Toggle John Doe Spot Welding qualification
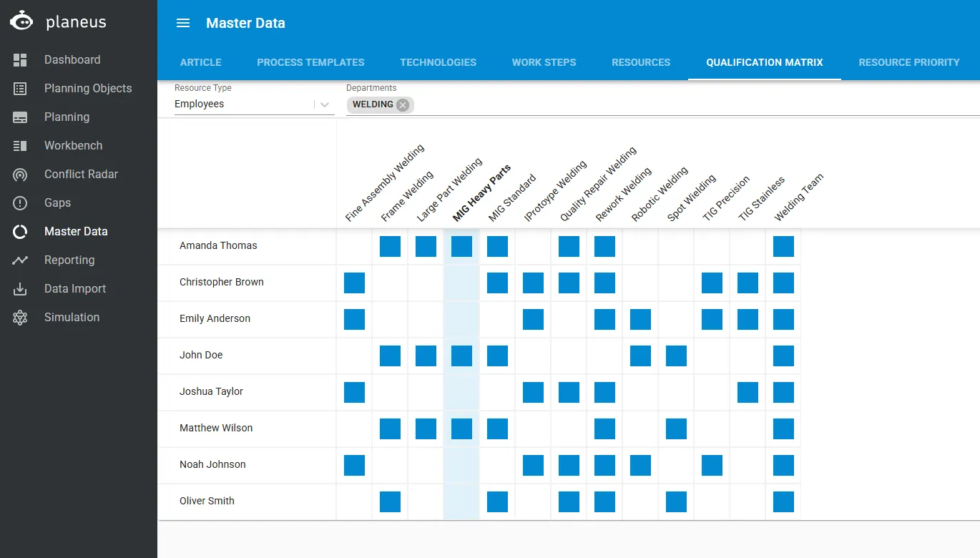This screenshot has height=558, width=980. (676, 356)
